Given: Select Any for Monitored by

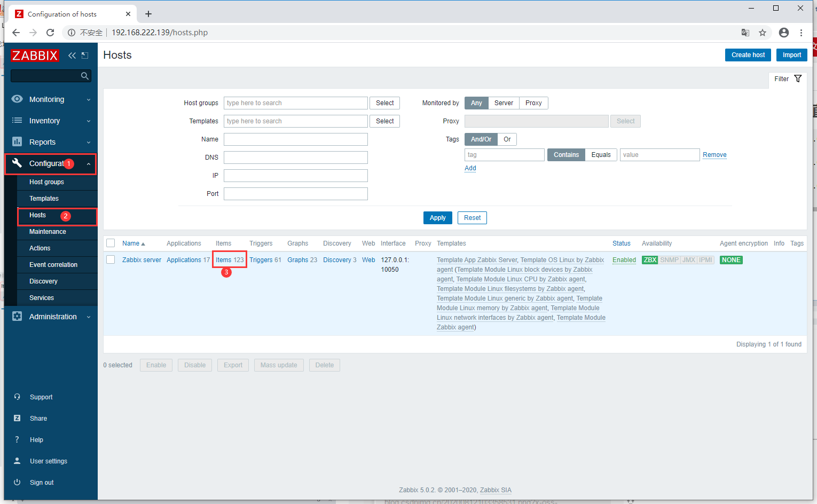Looking at the screenshot, I should pos(476,103).
